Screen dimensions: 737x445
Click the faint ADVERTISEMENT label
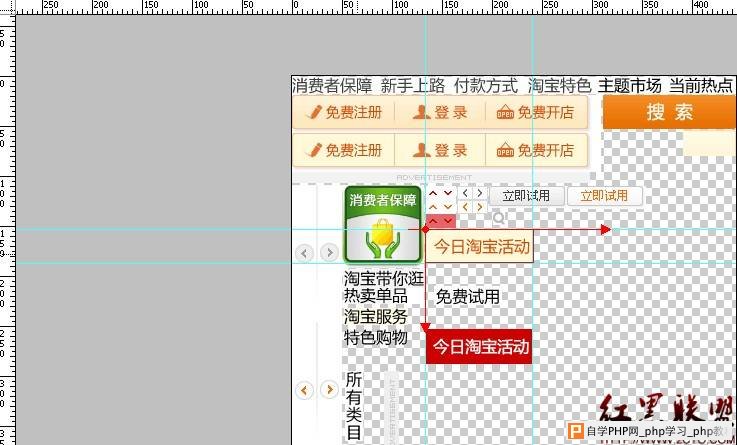[434, 178]
